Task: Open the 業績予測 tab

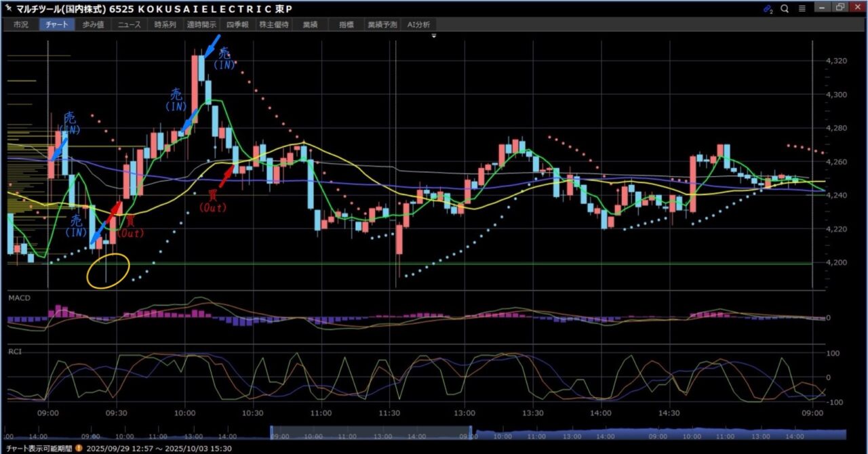Action: [382, 24]
